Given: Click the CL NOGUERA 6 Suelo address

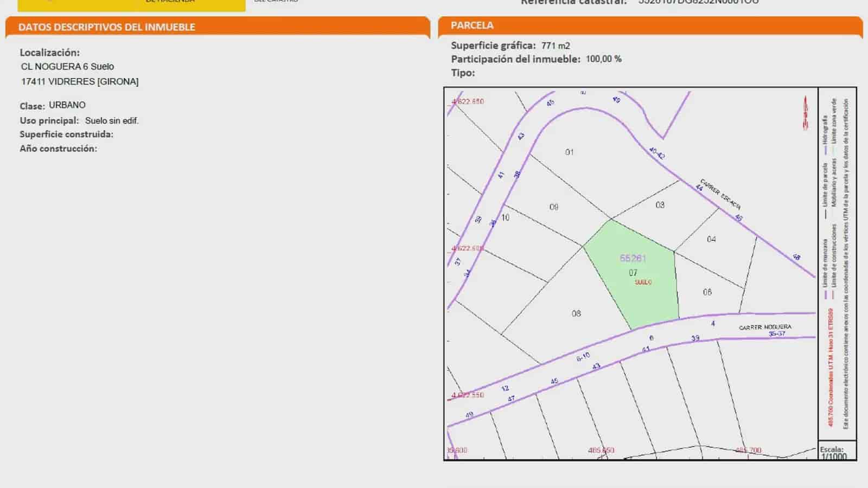Looking at the screenshot, I should pos(68,67).
